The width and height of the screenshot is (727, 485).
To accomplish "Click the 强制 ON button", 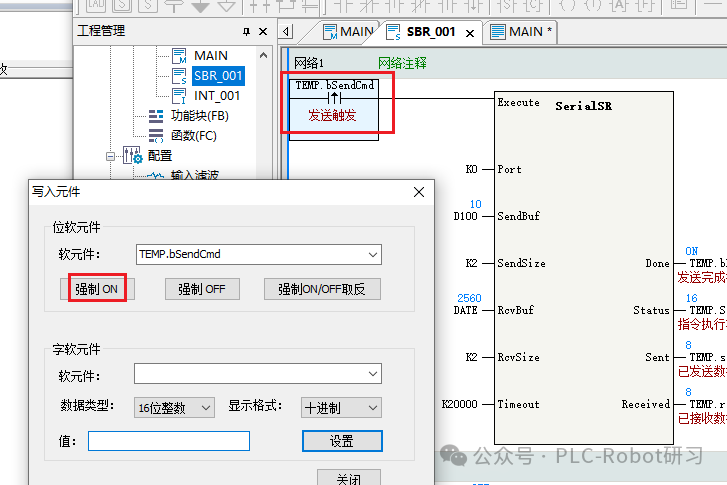I will (x=96, y=289).
